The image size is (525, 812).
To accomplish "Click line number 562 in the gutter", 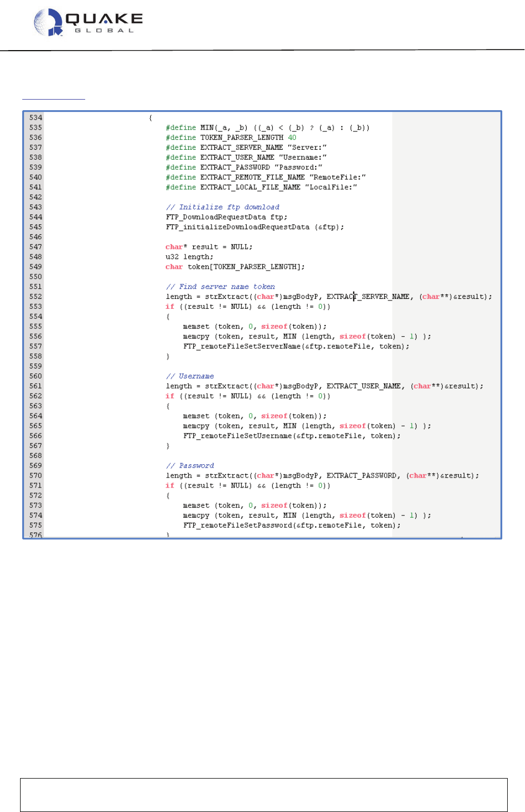I will pos(36,396).
